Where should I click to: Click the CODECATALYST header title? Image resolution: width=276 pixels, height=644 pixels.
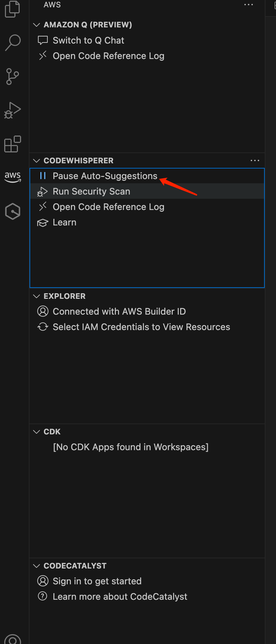(x=75, y=566)
